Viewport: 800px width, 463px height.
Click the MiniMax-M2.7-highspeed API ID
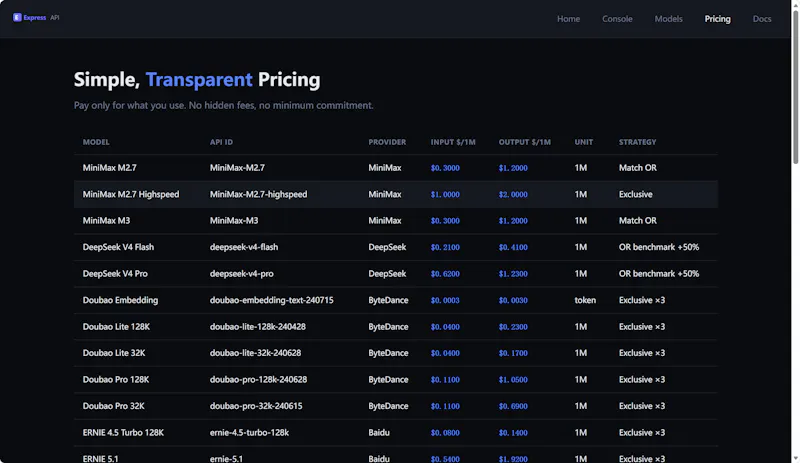(258, 194)
